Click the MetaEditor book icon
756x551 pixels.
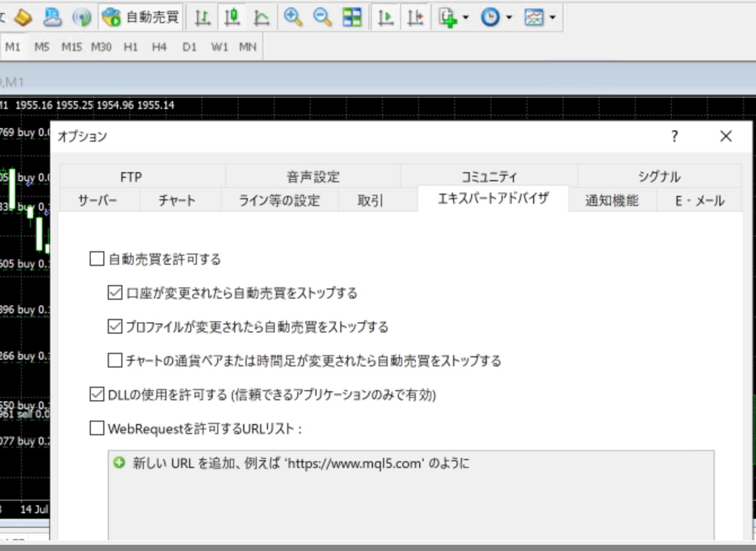(x=23, y=18)
